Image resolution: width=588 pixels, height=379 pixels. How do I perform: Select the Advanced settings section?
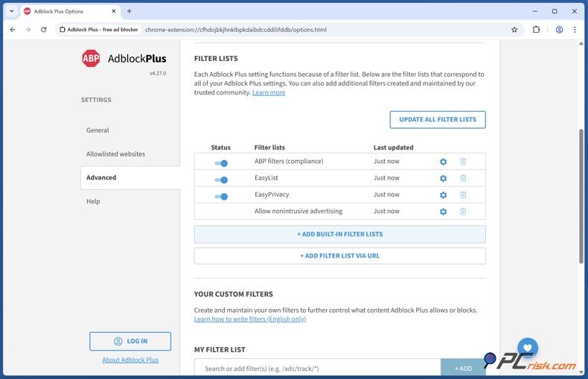(130, 177)
